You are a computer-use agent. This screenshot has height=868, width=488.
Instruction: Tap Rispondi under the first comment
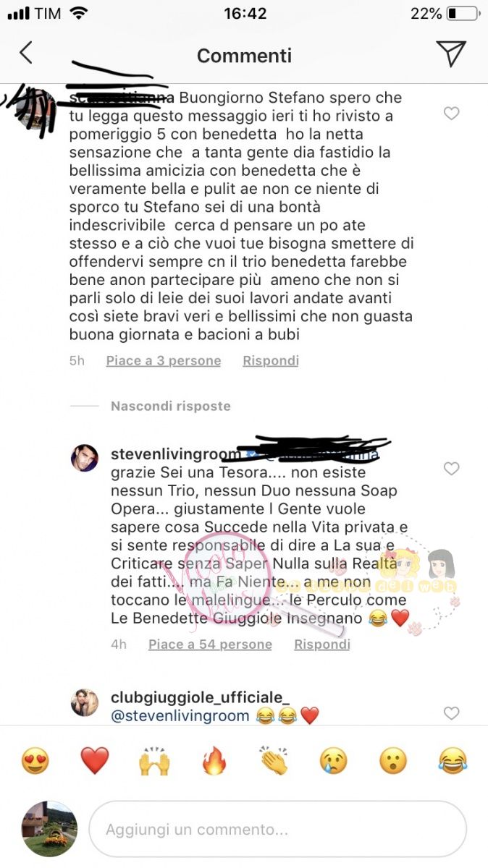271,360
